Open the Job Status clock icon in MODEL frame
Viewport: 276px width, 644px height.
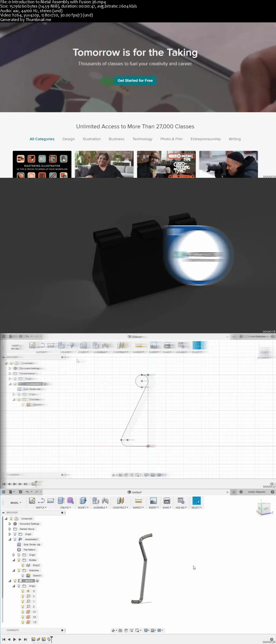tap(241, 492)
